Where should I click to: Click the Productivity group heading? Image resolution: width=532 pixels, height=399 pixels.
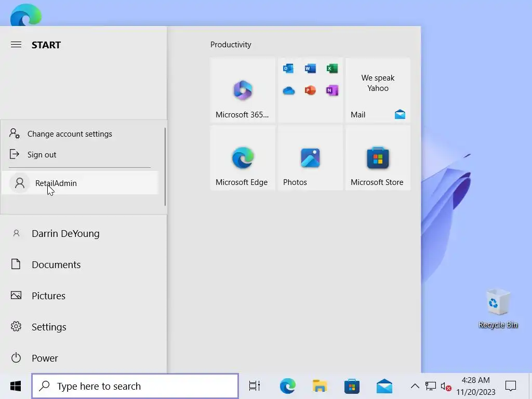tap(231, 45)
